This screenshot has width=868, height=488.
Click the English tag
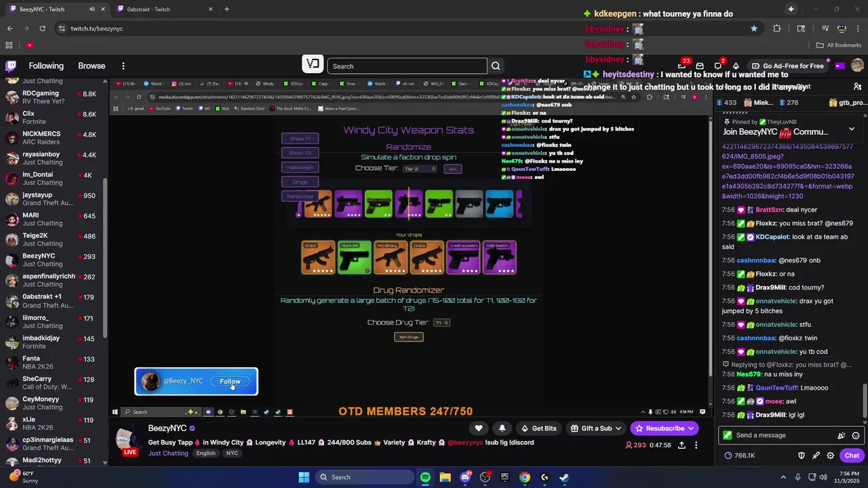click(206, 453)
